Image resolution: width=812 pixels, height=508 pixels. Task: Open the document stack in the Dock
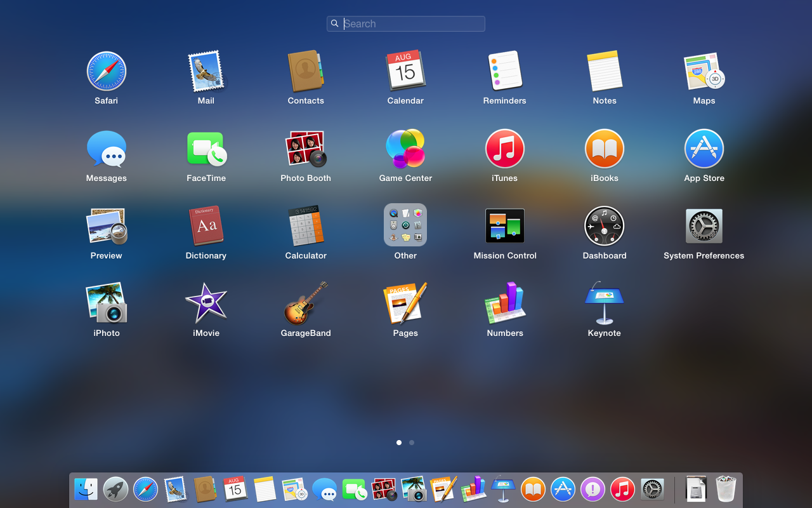pyautogui.click(x=696, y=490)
